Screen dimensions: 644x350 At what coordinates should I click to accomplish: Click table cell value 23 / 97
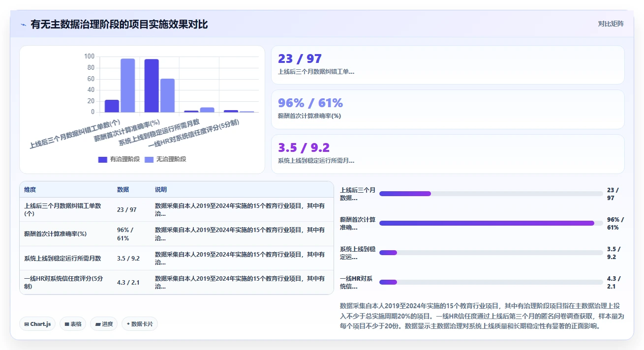(x=127, y=210)
